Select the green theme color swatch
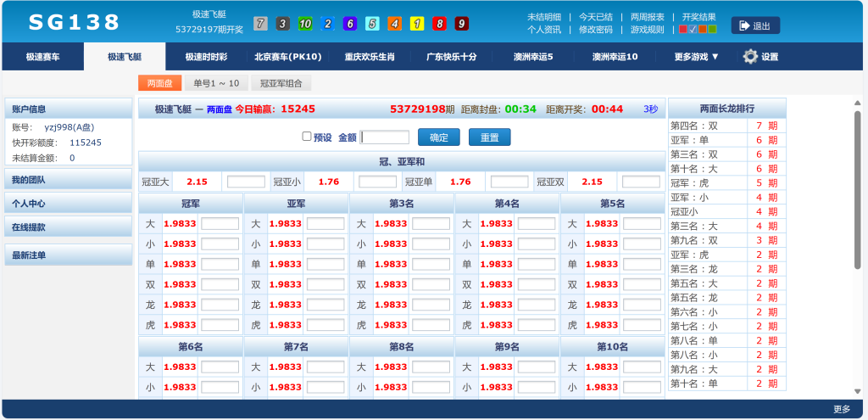868x420 pixels. click(x=713, y=30)
